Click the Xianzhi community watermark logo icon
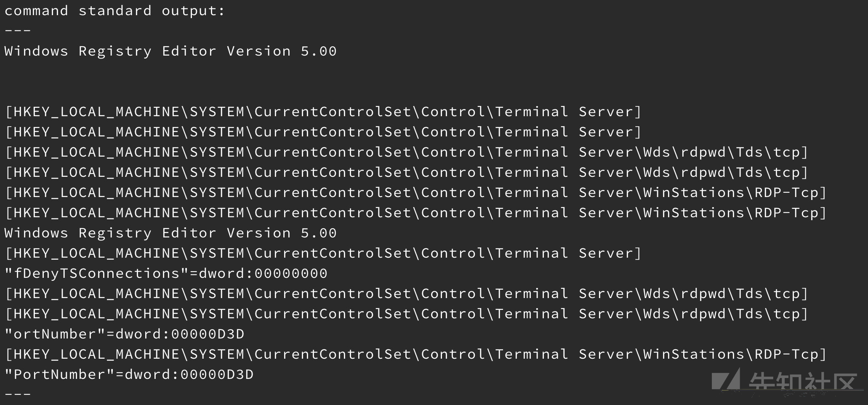The width and height of the screenshot is (868, 405). 726,379
